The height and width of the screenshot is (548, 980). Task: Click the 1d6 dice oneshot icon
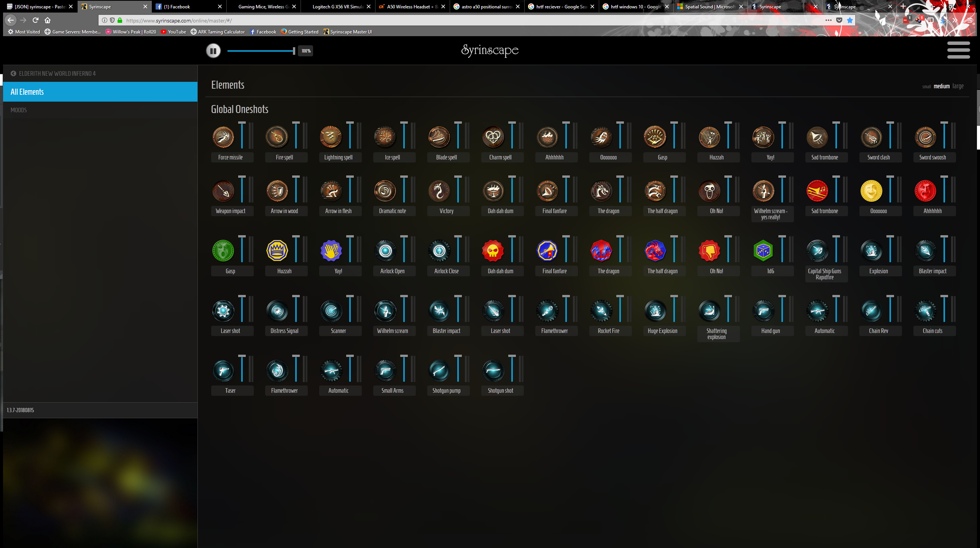point(763,251)
